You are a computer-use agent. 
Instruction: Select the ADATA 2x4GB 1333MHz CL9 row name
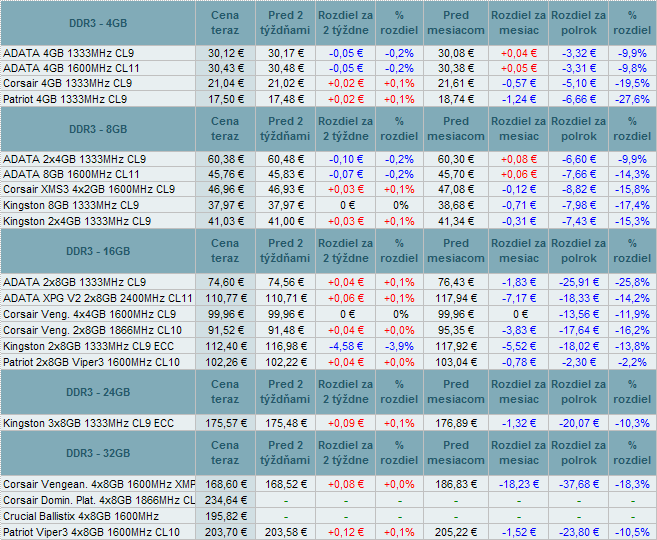[x=75, y=159]
